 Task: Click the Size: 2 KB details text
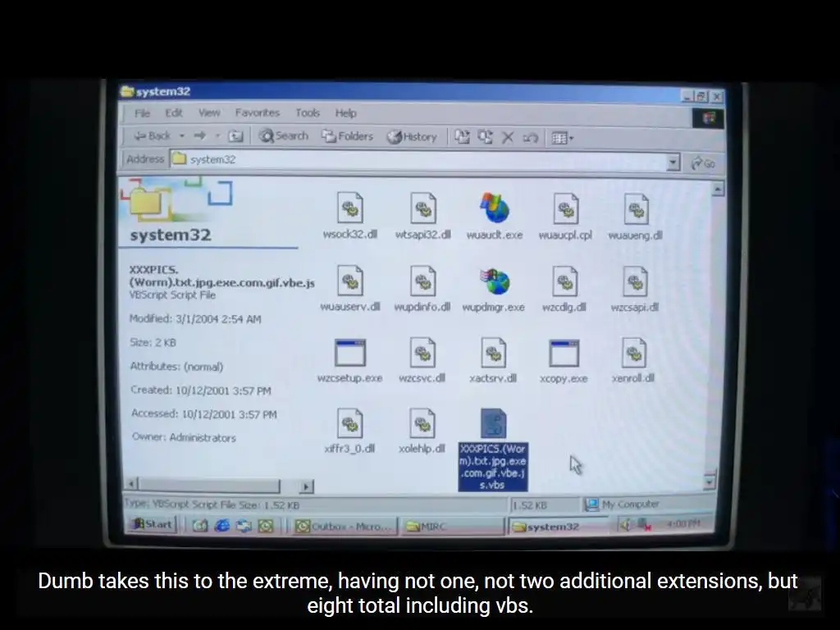pos(153,342)
